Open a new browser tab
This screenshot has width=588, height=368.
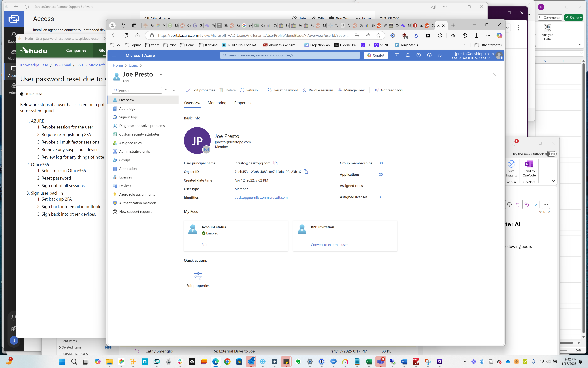tap(453, 25)
